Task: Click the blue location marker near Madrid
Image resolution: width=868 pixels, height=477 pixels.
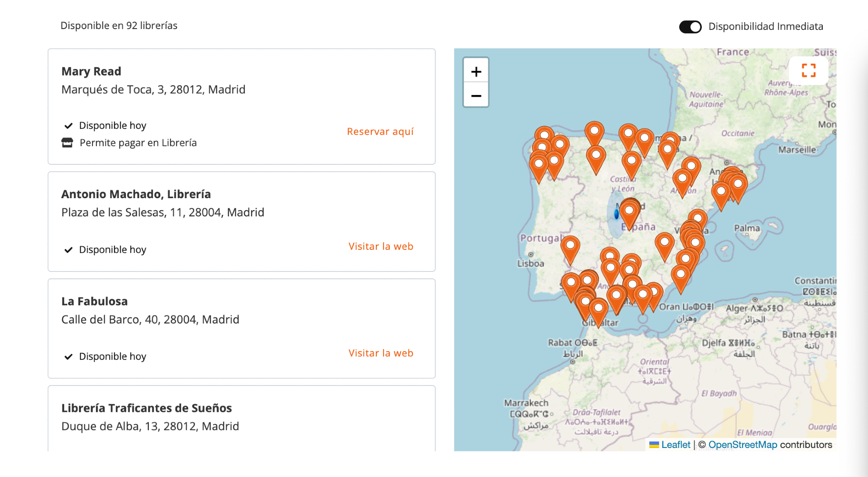Action: pos(616,214)
